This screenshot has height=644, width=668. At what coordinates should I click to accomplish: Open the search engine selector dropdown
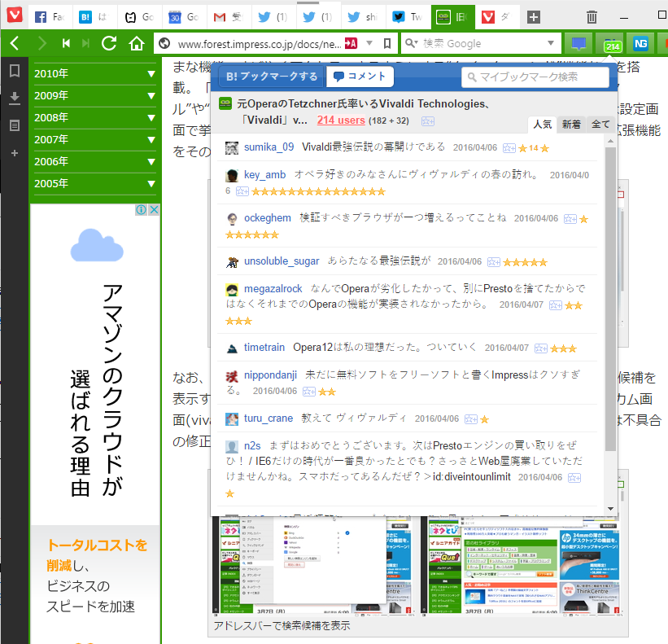[411, 43]
